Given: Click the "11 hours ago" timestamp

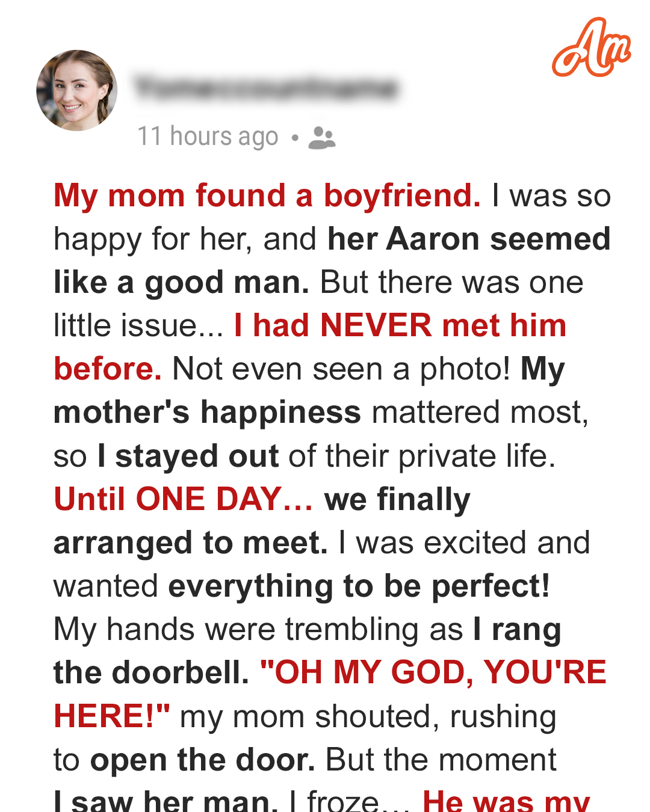Looking at the screenshot, I should pos(208,137).
